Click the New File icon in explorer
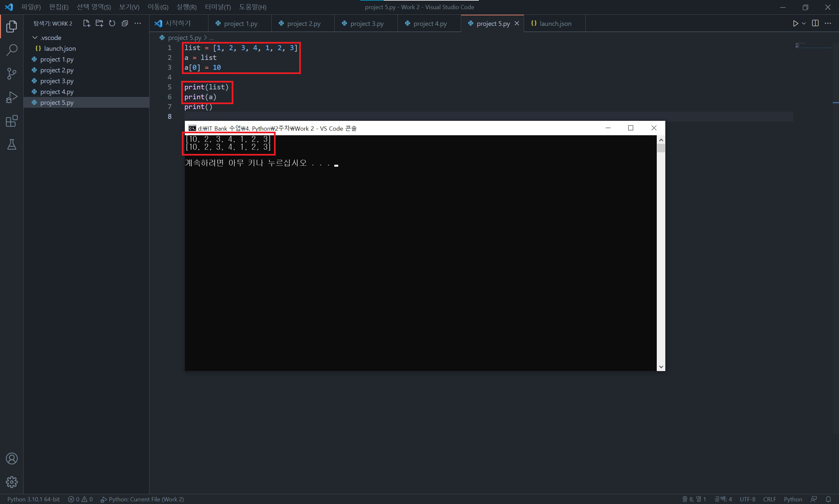 pyautogui.click(x=86, y=24)
